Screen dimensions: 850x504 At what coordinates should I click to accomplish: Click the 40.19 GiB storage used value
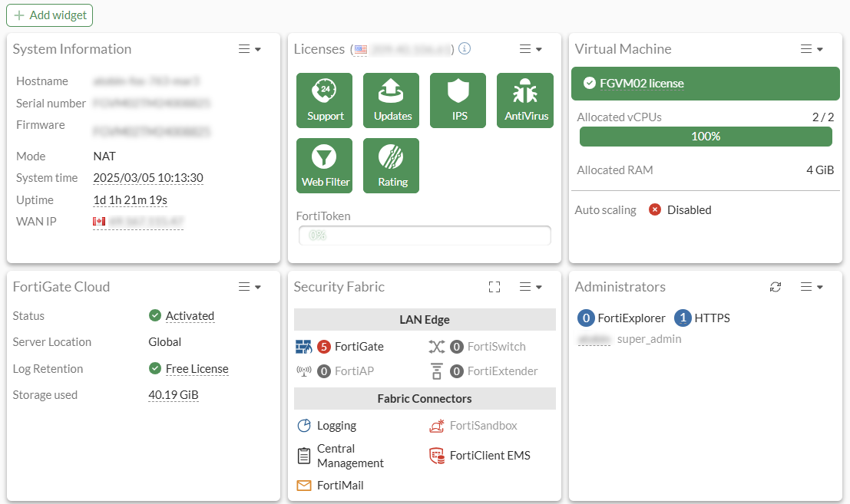coord(174,394)
